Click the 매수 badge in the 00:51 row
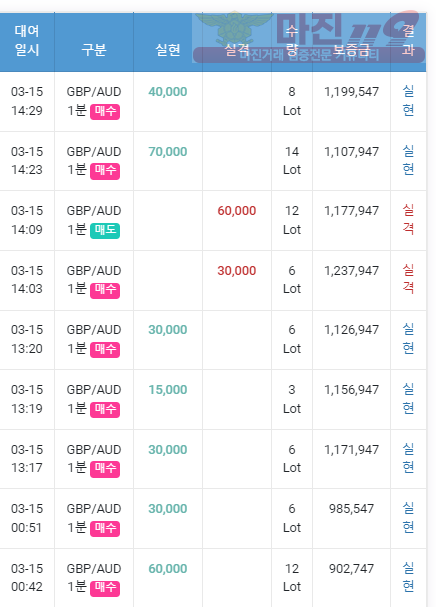This screenshot has height=607, width=436. pyautogui.click(x=105, y=528)
